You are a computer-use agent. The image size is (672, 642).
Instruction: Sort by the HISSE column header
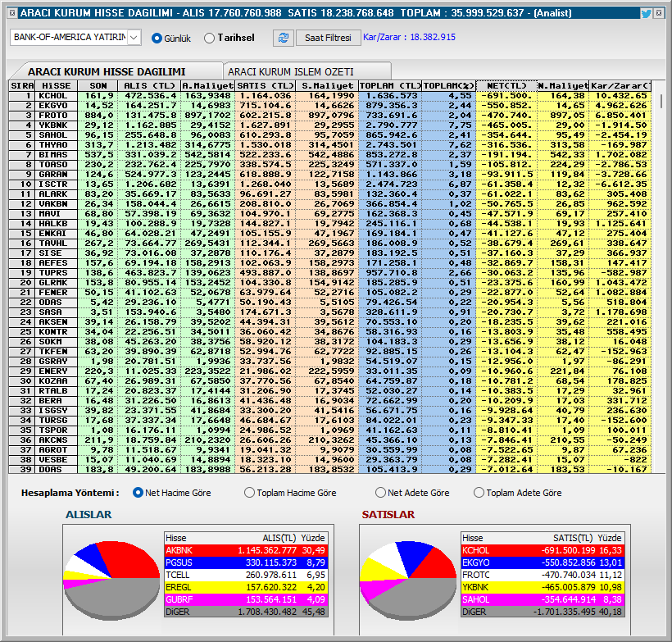(x=57, y=86)
